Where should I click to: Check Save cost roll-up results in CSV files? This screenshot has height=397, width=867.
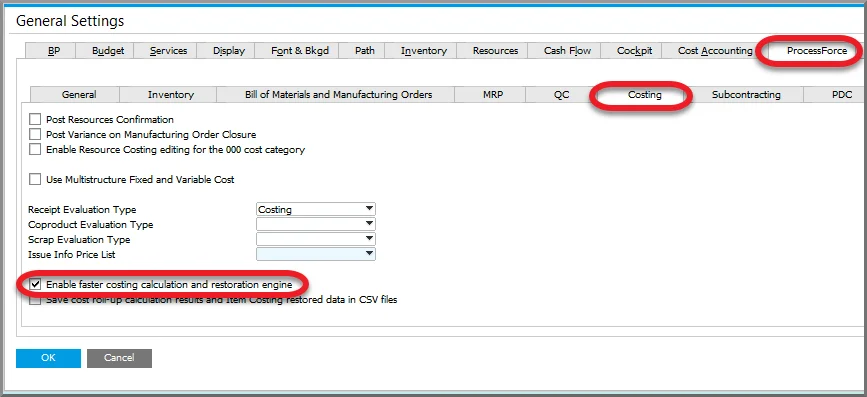[35, 300]
